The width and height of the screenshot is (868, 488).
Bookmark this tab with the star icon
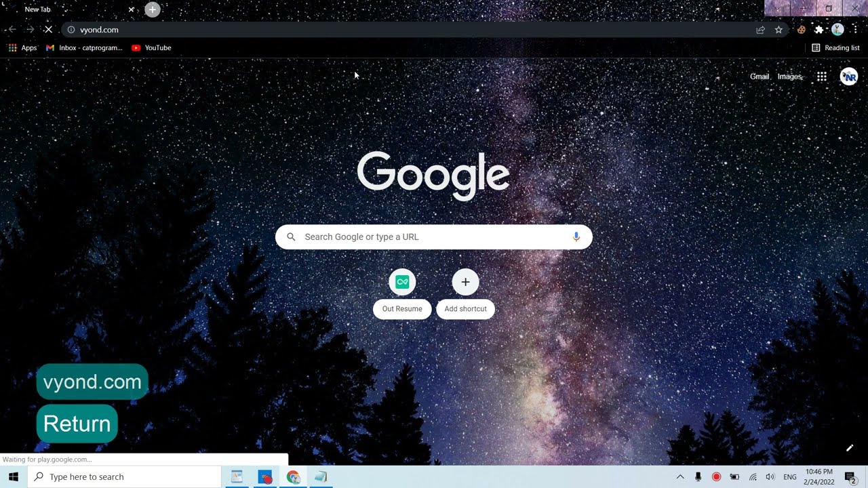tap(778, 30)
